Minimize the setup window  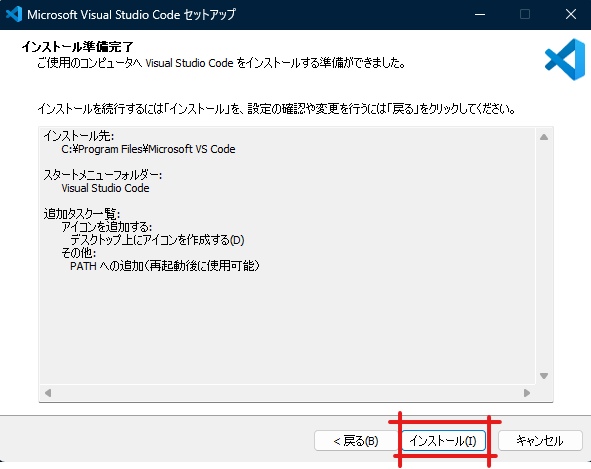point(480,14)
